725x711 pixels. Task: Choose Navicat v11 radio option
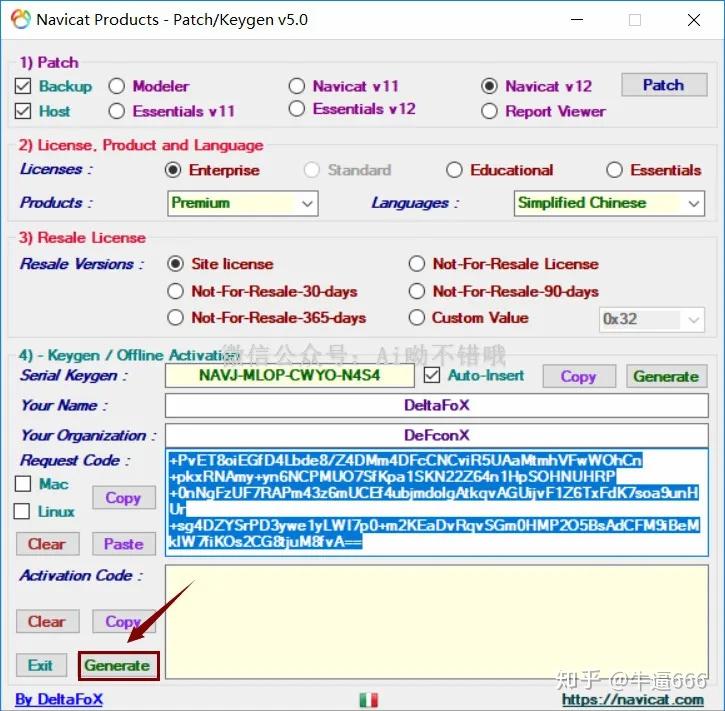[x=297, y=86]
